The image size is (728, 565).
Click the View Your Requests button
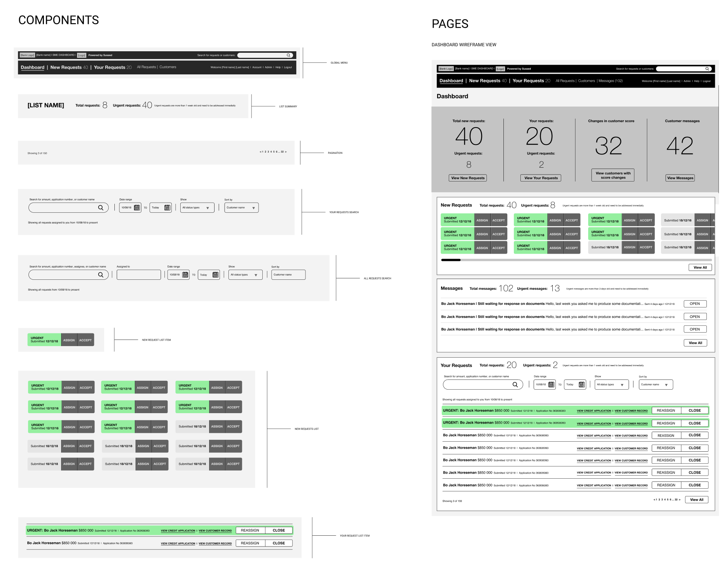pyautogui.click(x=541, y=178)
